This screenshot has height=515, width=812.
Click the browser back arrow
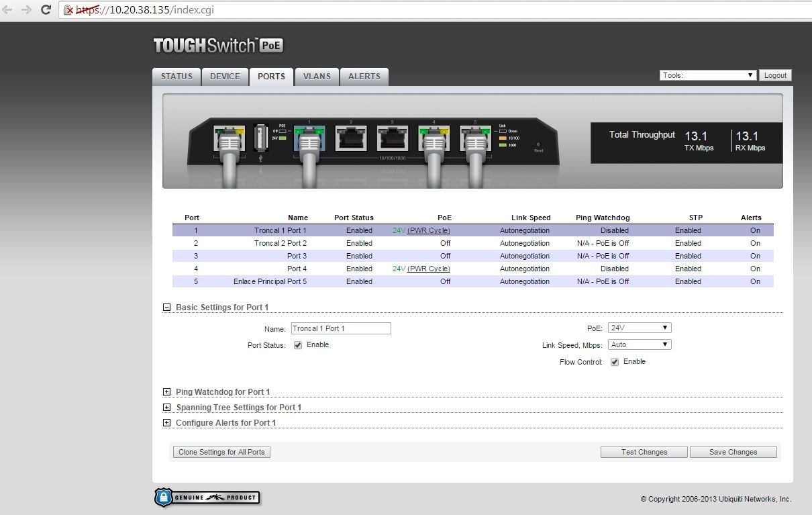8,10
